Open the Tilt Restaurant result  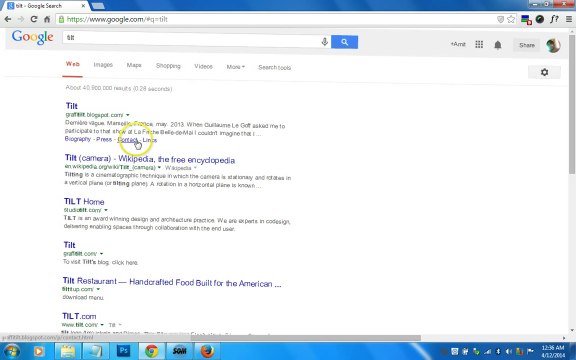pos(172,282)
